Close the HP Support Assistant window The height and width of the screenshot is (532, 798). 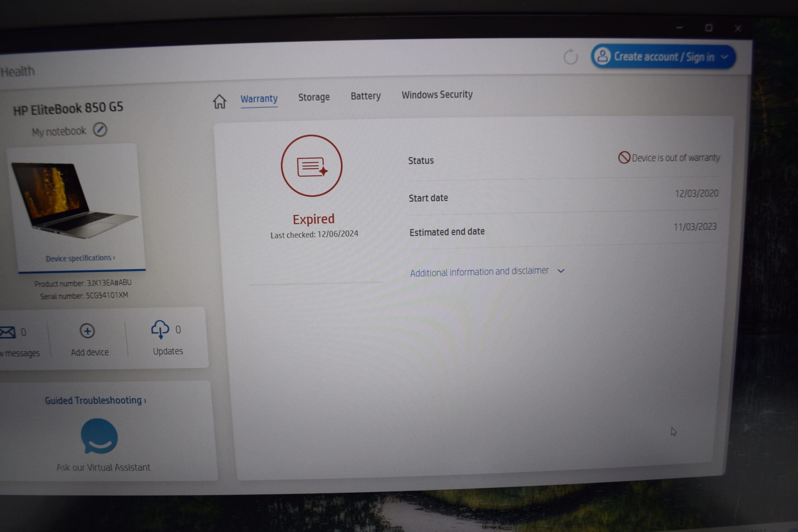[x=738, y=28]
